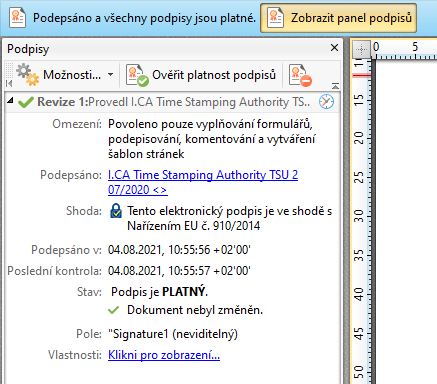Click the 'Dokument nebyl změněn.' text
The width and height of the screenshot is (437, 384).
195,310
